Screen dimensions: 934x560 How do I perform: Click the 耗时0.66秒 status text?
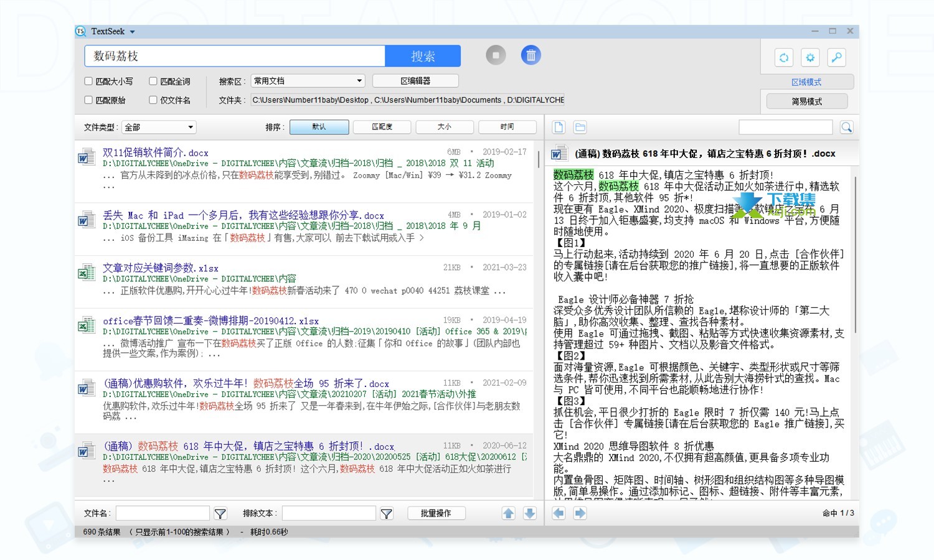pos(269,532)
